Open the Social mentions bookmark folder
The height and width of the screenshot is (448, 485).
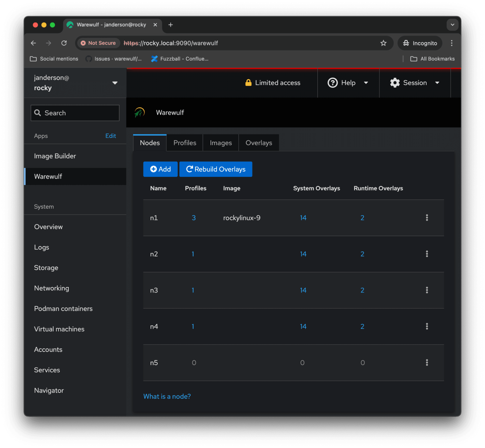54,59
